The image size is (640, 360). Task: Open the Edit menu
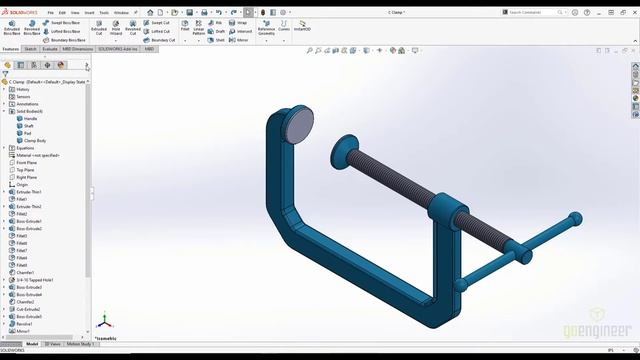(x=62, y=13)
